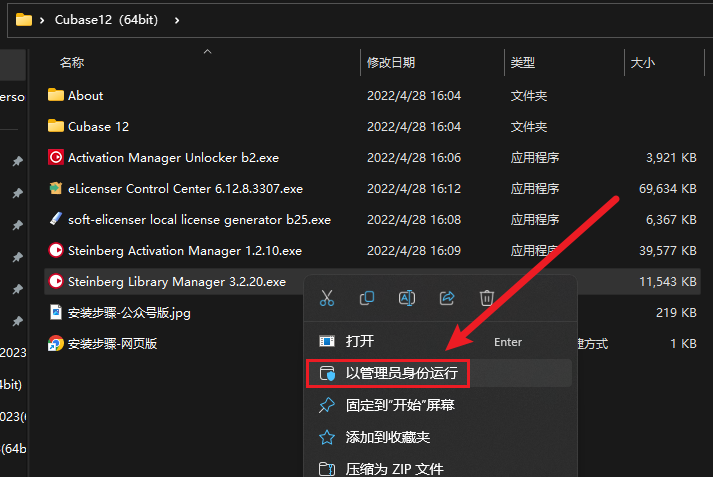Click the Share icon in context menu
Screen dimensions: 713x477
[447, 298]
